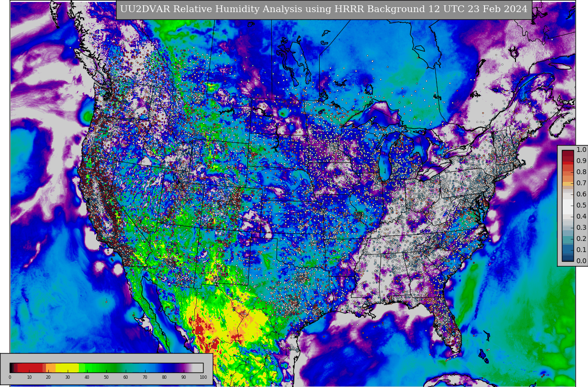Click the 40 tick label on humidity colorbar
588x387 pixels.
[x=87, y=377]
